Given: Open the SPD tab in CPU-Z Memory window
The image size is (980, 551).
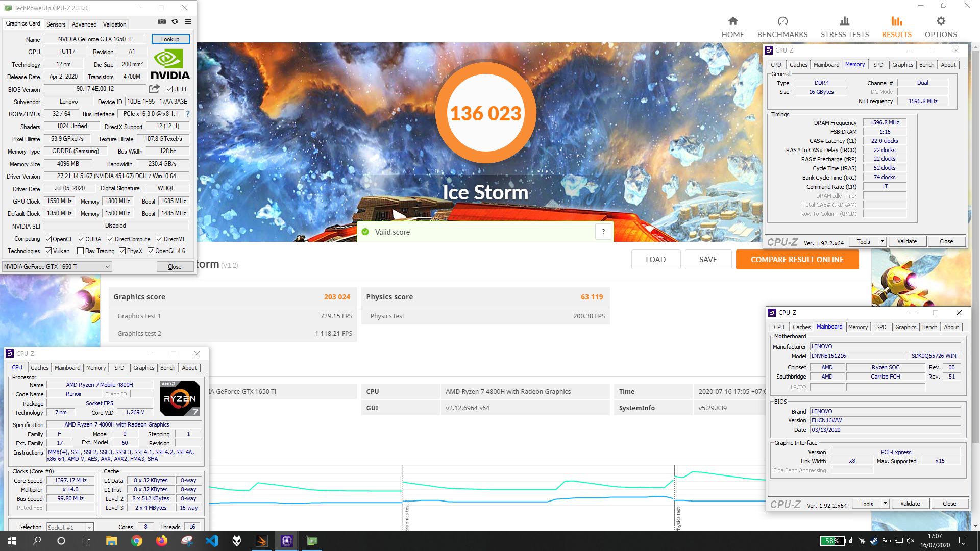Looking at the screenshot, I should coord(878,65).
